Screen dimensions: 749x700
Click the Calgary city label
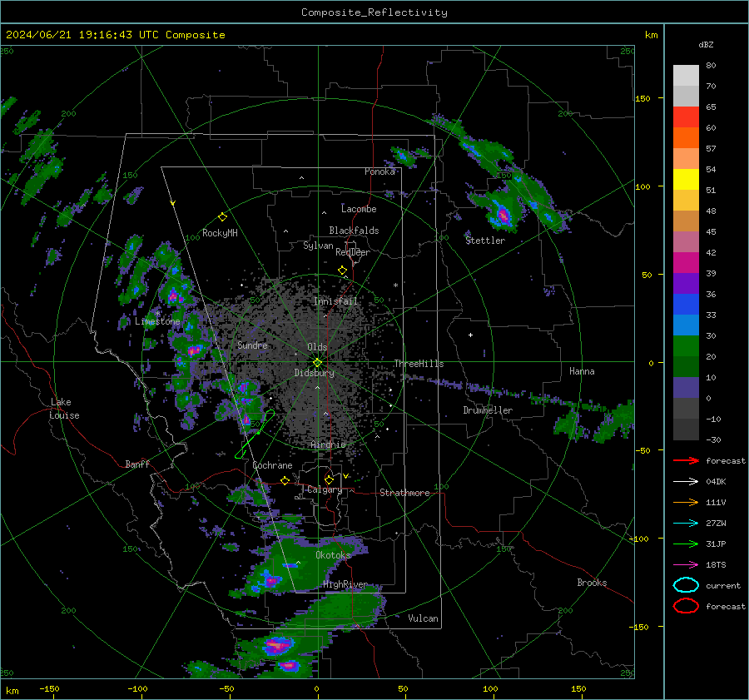[325, 489]
